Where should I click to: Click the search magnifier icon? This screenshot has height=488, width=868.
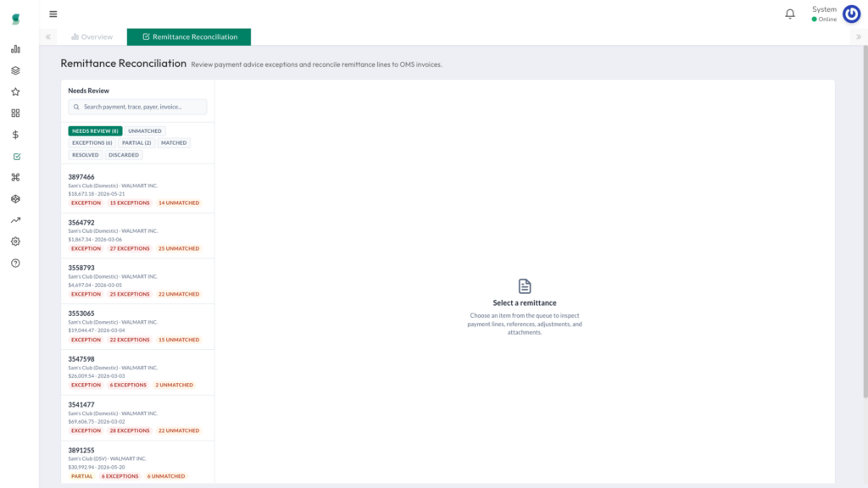(76, 107)
